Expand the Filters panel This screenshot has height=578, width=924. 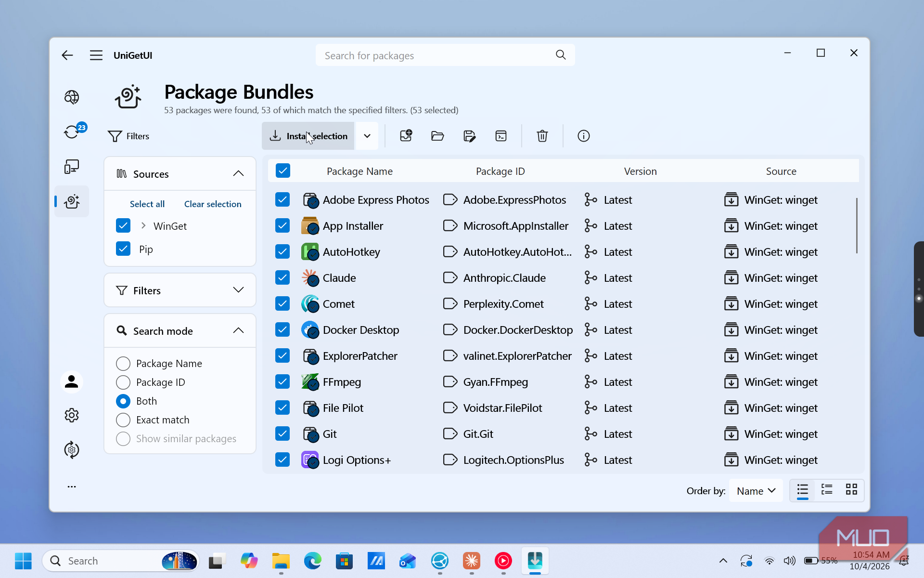click(x=238, y=290)
